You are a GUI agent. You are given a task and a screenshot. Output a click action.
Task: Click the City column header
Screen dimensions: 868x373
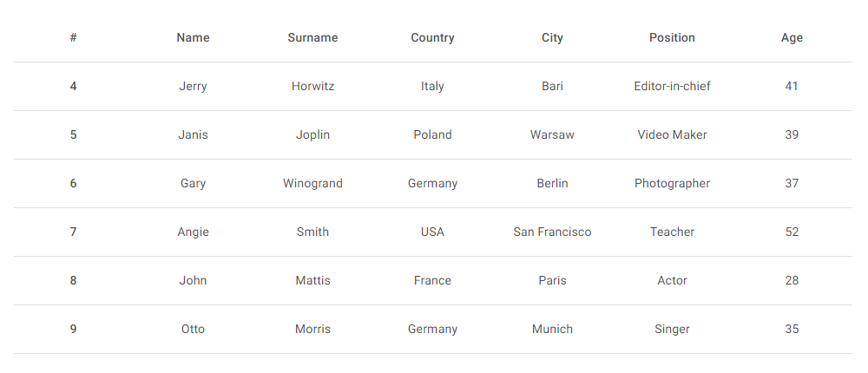552,37
